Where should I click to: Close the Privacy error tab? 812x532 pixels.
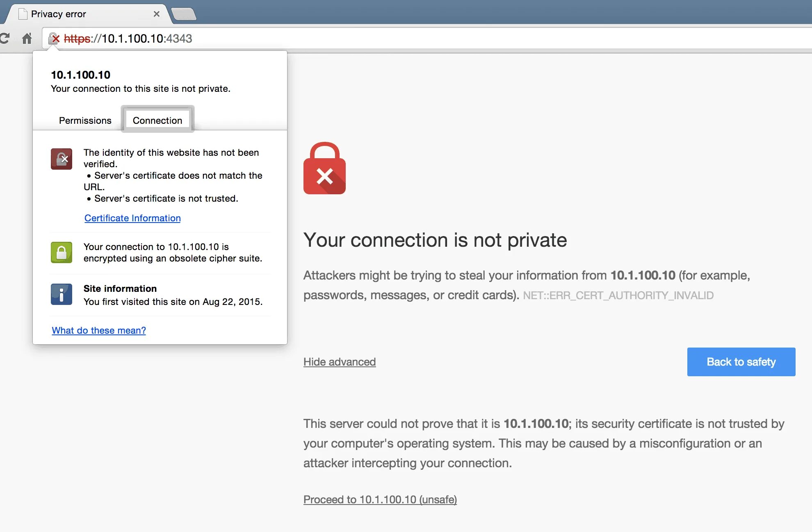[x=157, y=14]
